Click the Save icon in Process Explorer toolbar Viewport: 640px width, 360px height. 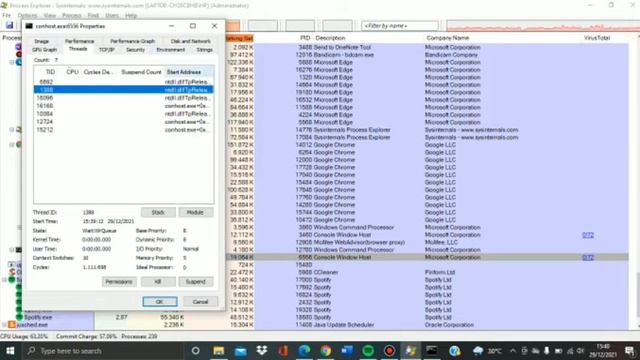click(x=9, y=25)
